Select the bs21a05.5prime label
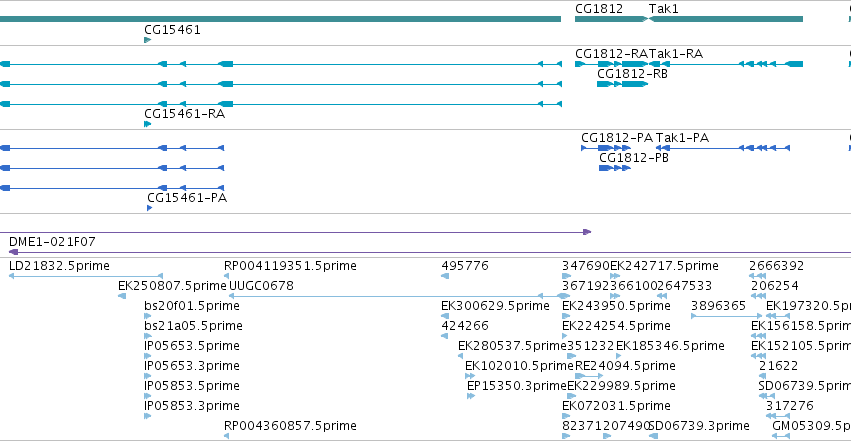The width and height of the screenshot is (851, 441). coord(193,326)
